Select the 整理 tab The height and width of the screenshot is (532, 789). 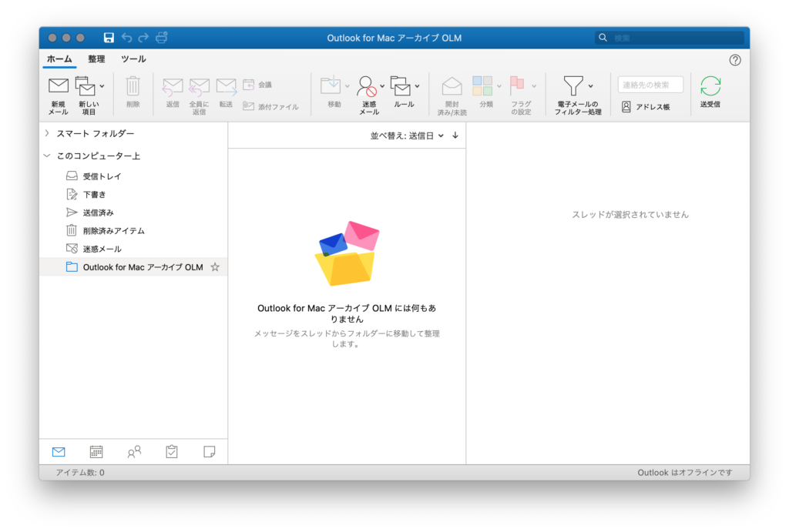point(96,59)
